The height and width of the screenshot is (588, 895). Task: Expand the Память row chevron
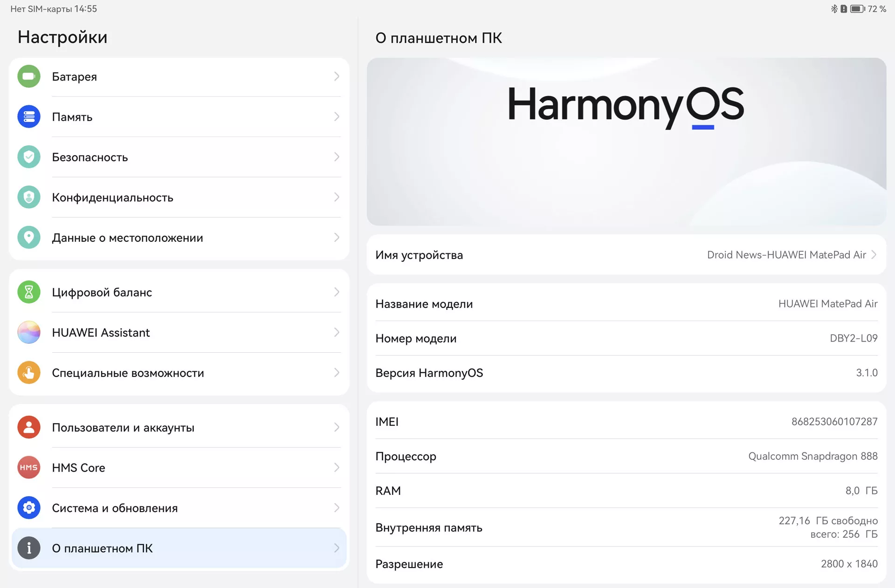pyautogui.click(x=337, y=116)
